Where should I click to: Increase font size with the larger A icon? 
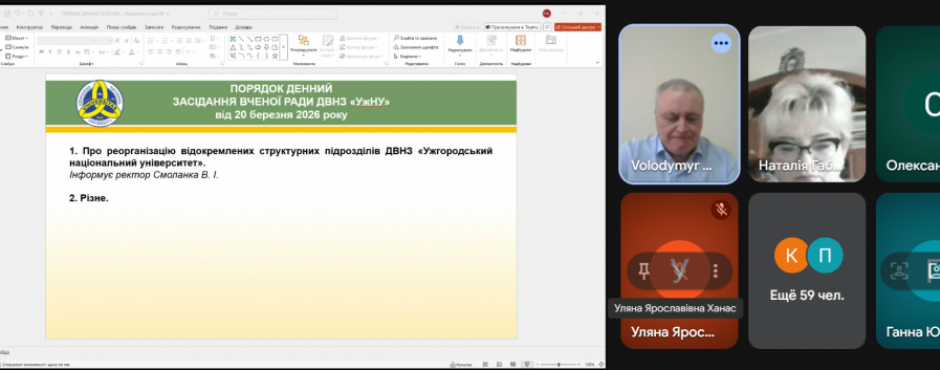coord(118,40)
